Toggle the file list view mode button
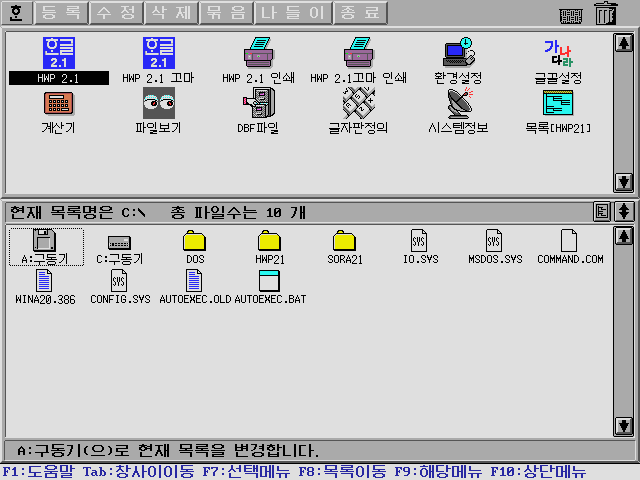 coord(602,211)
